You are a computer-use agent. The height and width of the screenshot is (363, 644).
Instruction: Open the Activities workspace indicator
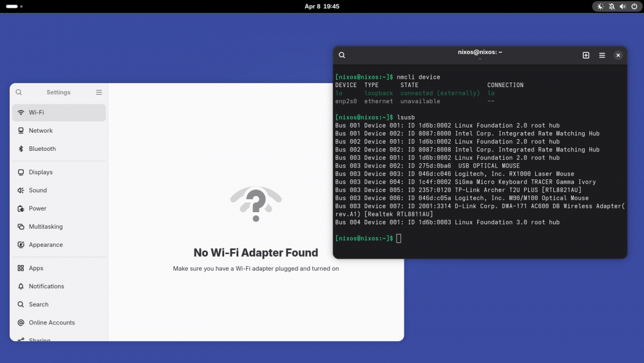[14, 6]
